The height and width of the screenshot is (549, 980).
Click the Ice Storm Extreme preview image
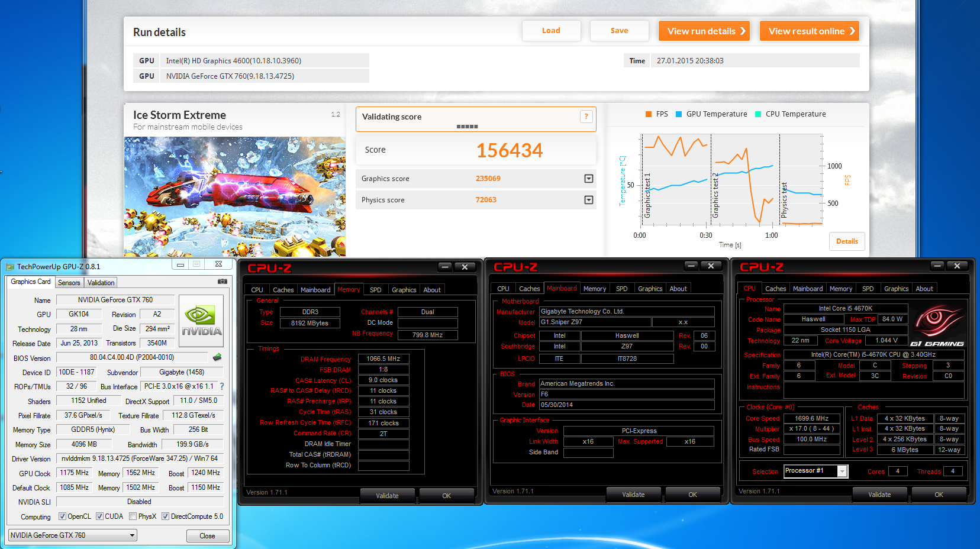point(234,197)
